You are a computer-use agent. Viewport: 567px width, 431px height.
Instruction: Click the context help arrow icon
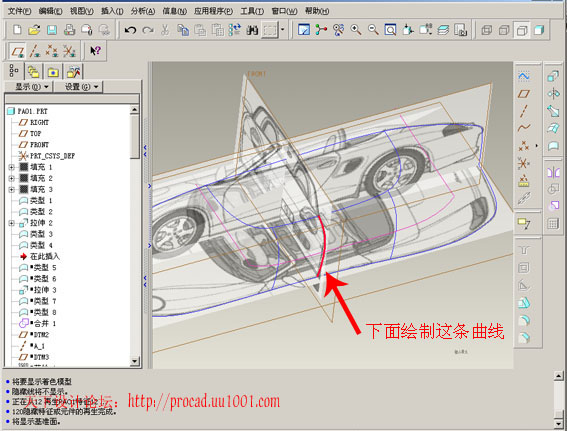[95, 51]
